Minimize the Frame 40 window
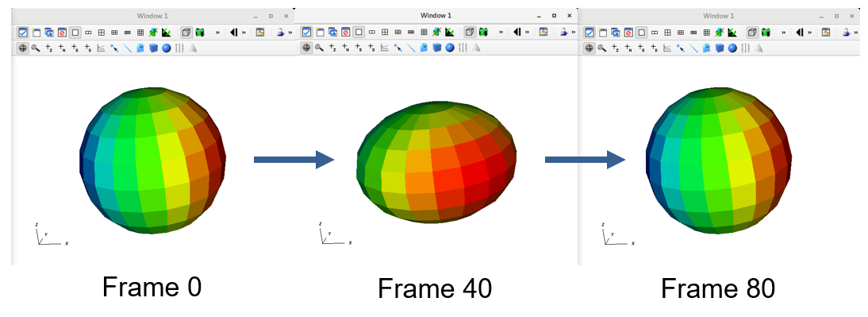This screenshot has width=868, height=317. click(539, 16)
